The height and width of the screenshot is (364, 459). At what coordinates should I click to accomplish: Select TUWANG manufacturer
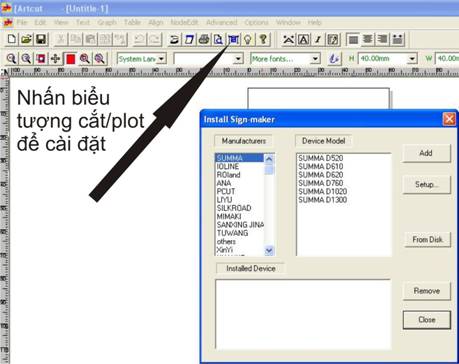pos(240,233)
